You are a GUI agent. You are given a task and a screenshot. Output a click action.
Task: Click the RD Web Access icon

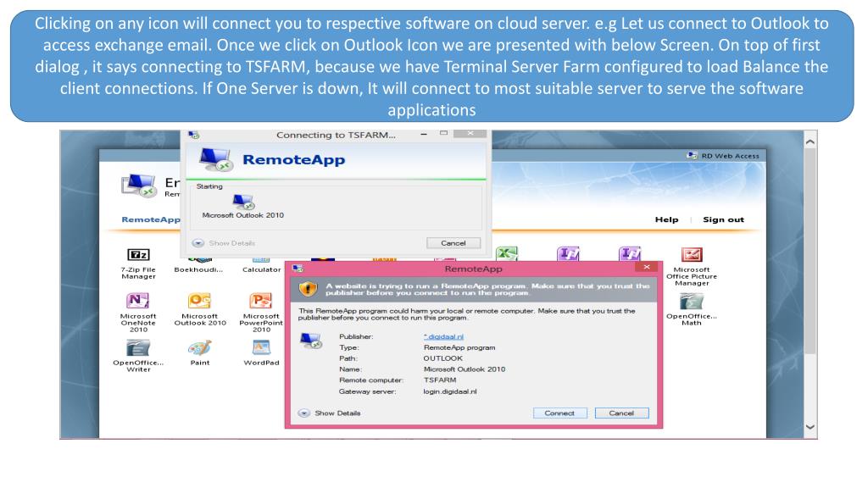692,156
